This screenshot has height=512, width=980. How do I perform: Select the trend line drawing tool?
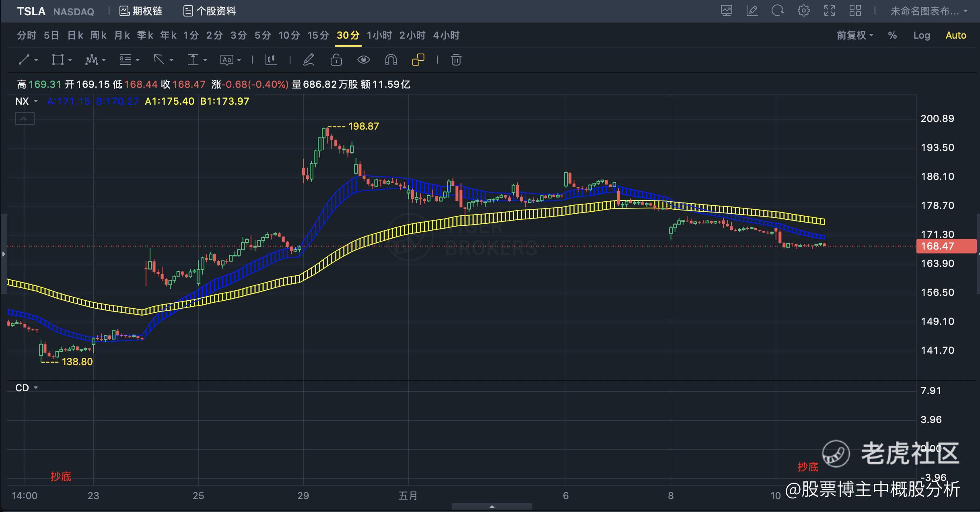24,60
